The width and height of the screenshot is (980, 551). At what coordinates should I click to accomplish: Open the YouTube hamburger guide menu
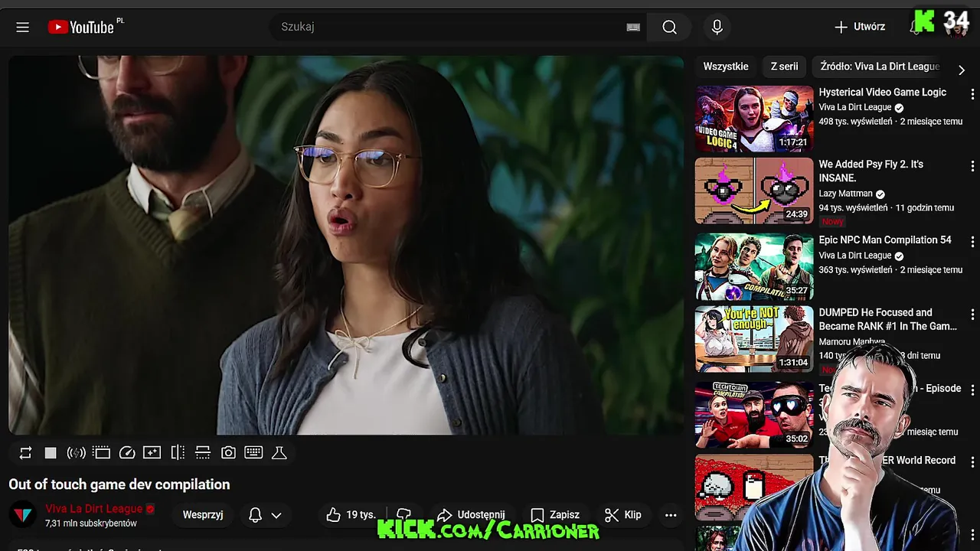[22, 27]
